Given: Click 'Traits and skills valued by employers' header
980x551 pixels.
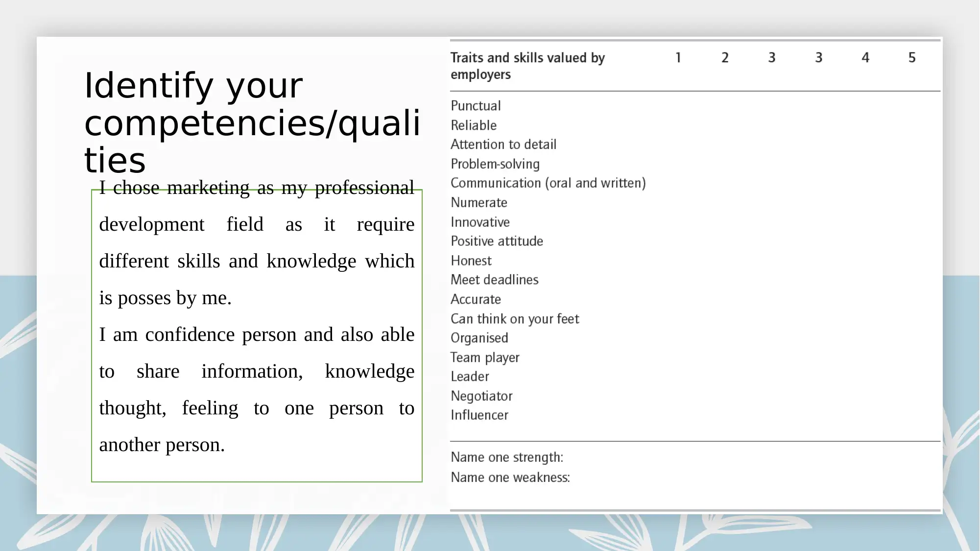Looking at the screenshot, I should 527,65.
